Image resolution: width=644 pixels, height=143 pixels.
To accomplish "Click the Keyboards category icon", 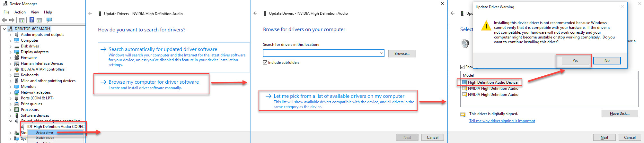I will 17,75.
